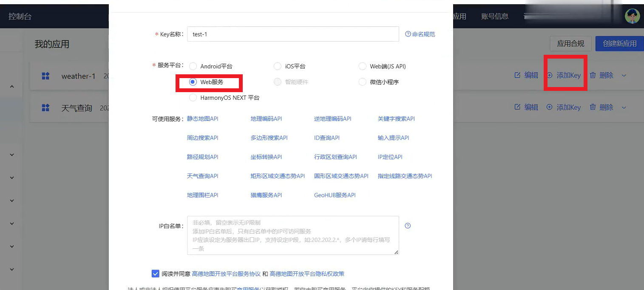Screen dimensions: 644x290
Task: Open the IP定位API link
Action: coord(390,157)
